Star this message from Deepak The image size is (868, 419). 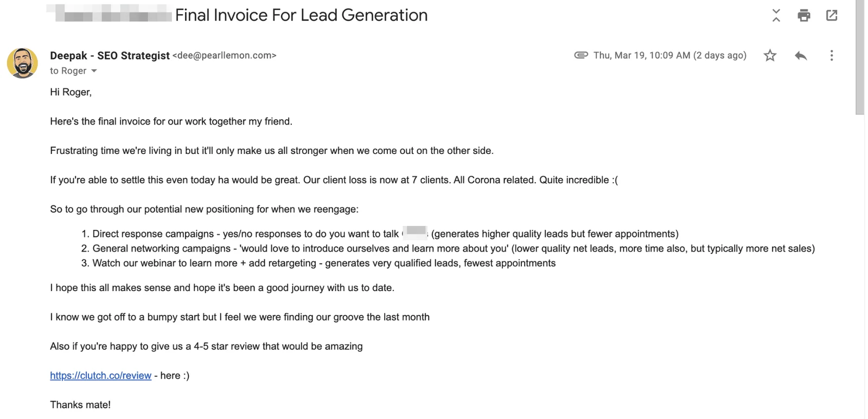click(770, 55)
